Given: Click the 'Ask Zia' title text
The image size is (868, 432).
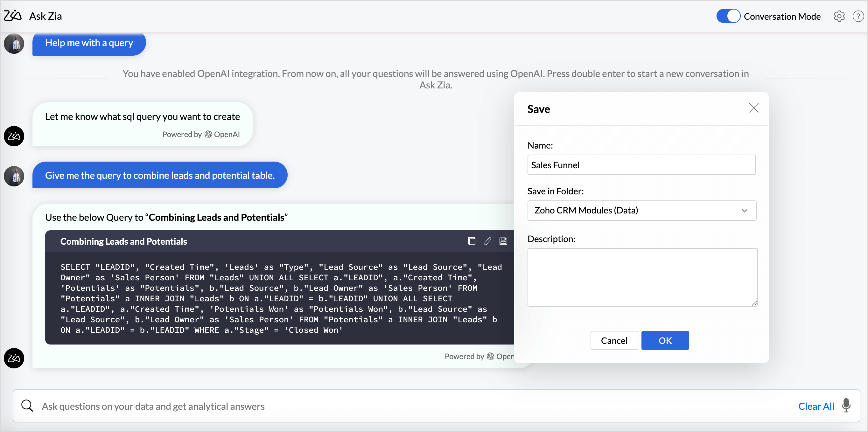Looking at the screenshot, I should (45, 16).
